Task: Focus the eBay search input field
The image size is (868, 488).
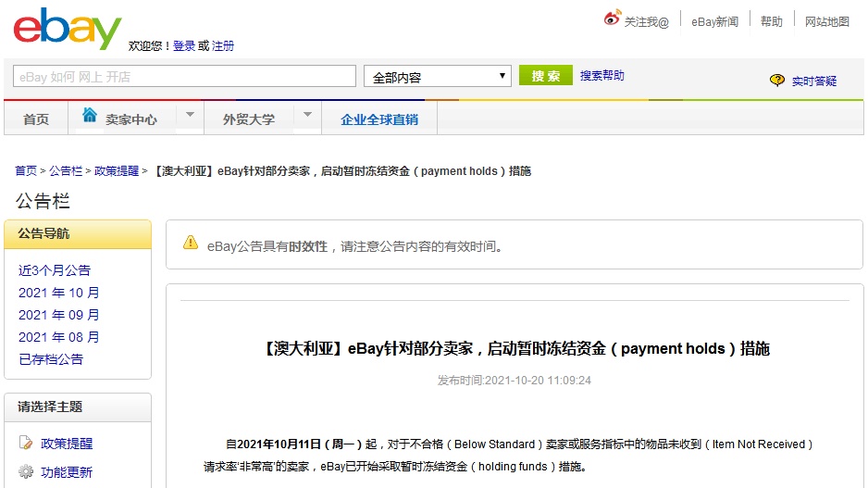Action: pyautogui.click(x=184, y=77)
